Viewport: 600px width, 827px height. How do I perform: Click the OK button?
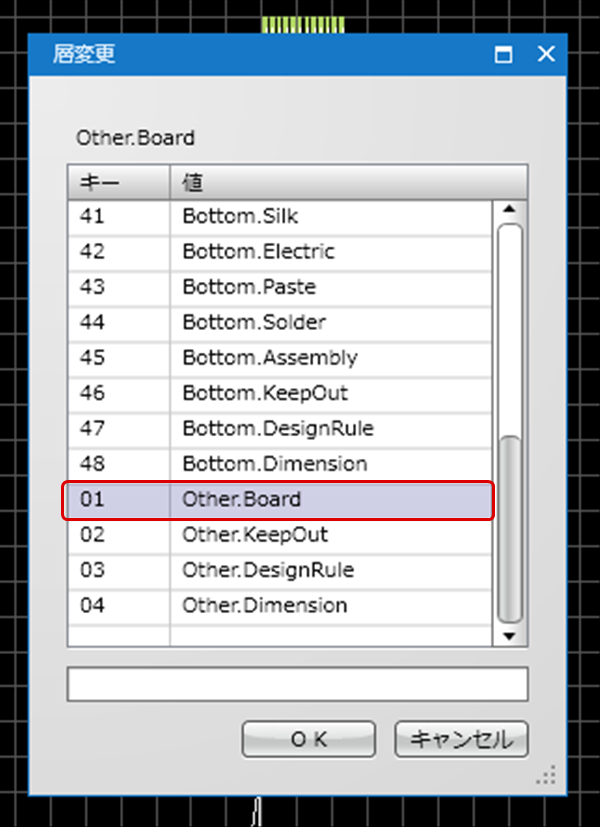309,739
